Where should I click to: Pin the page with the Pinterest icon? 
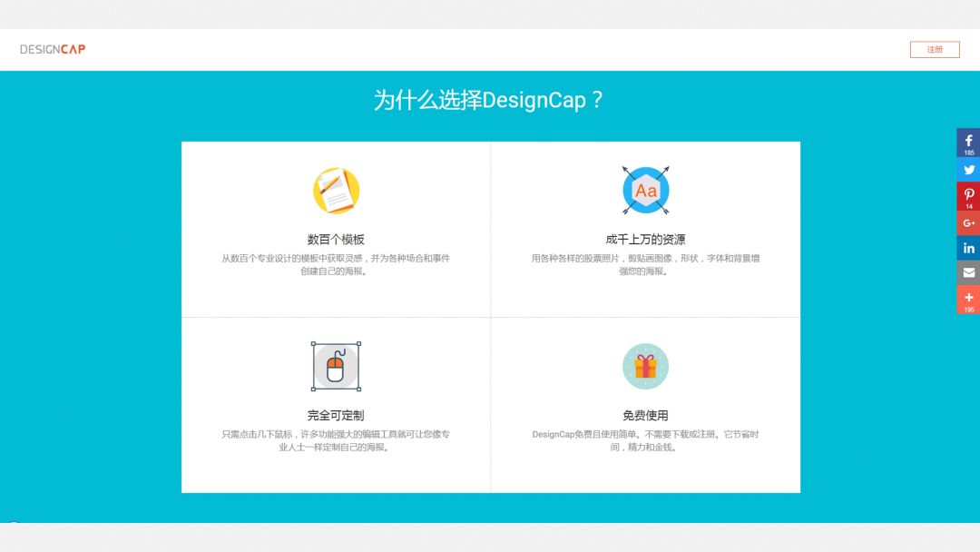pyautogui.click(x=968, y=196)
